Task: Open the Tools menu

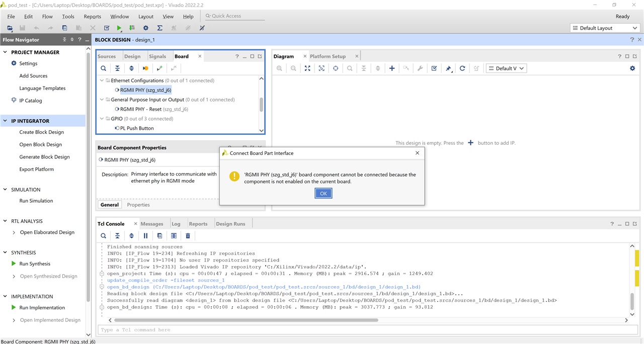Action: (x=68, y=17)
